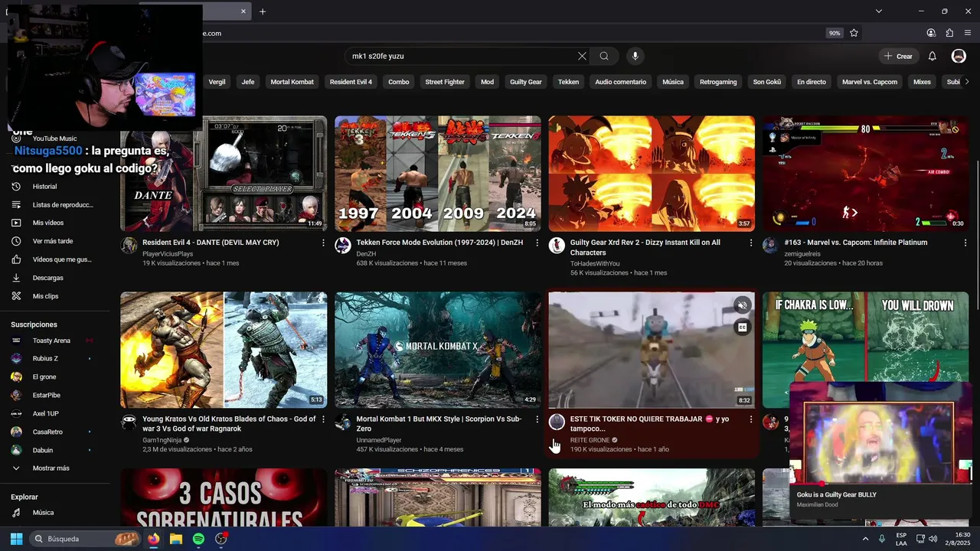The width and height of the screenshot is (980, 551).
Task: Open Firefox from the taskbar
Action: coord(154,539)
